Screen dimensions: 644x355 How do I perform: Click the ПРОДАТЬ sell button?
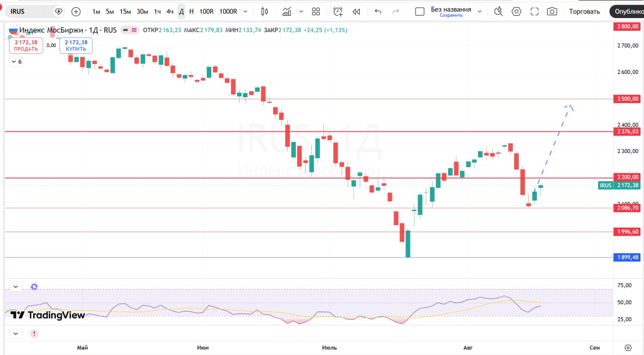pos(26,46)
